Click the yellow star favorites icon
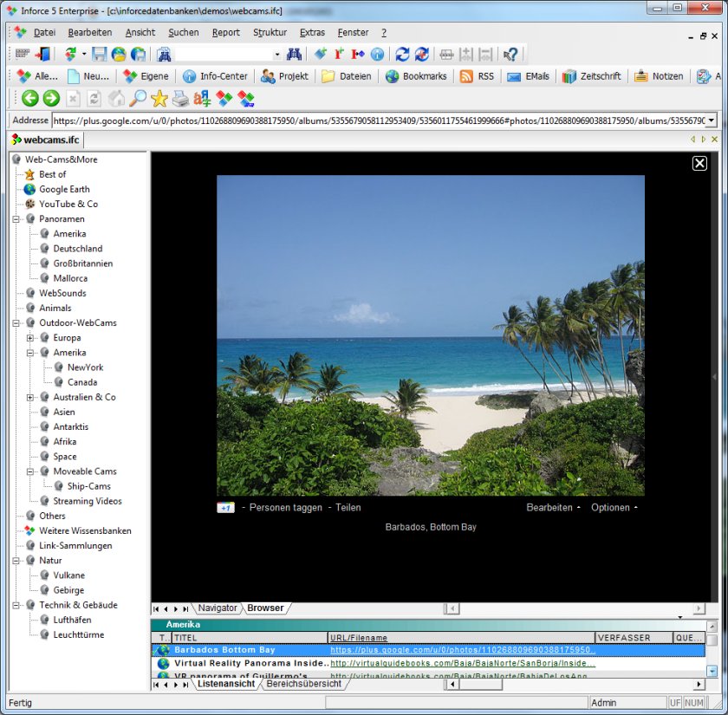Image resolution: width=728 pixels, height=715 pixels. coord(159,99)
